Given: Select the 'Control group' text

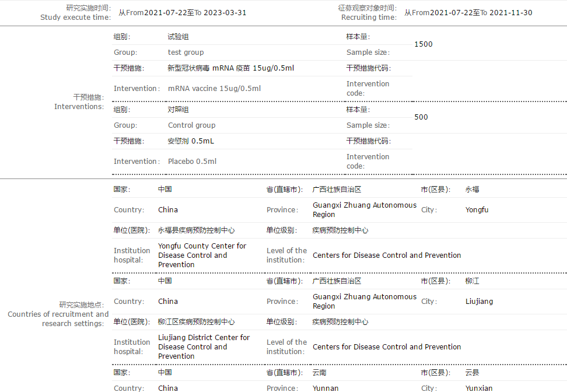Looking at the screenshot, I should [x=191, y=125].
